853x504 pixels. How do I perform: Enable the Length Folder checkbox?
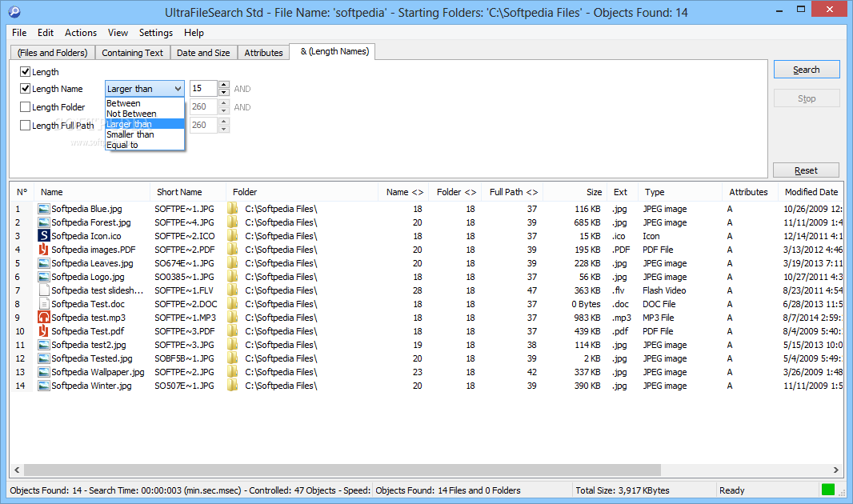pyautogui.click(x=25, y=106)
